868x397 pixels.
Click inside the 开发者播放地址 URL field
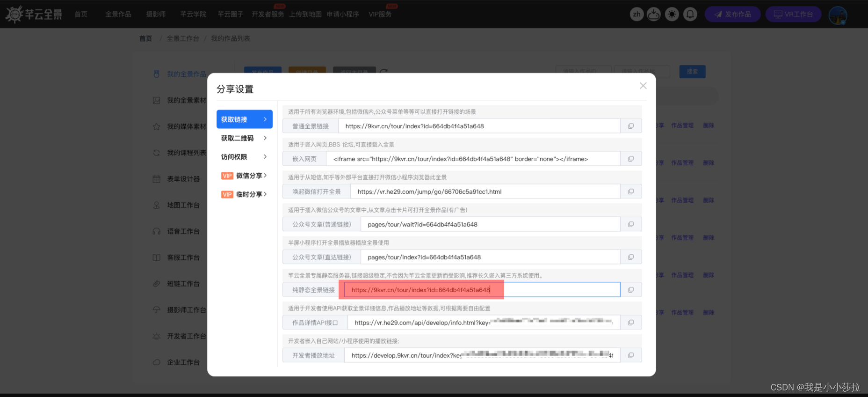(482, 355)
